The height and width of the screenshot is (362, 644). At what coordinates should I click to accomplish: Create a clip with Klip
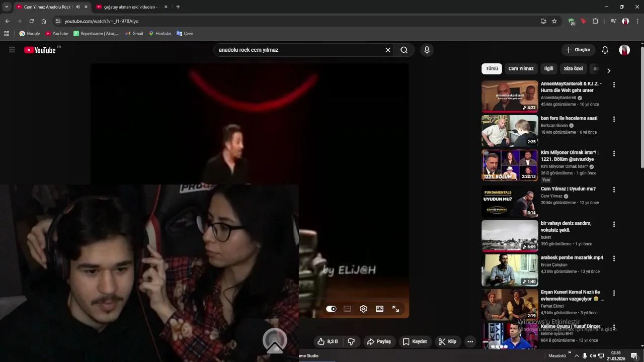click(x=447, y=341)
